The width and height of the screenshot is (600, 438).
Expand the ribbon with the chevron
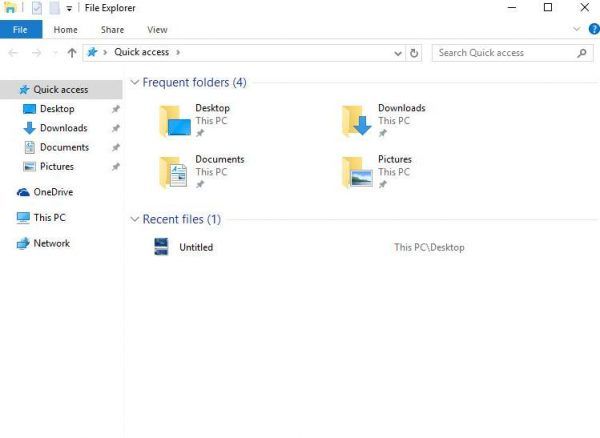[x=577, y=29]
